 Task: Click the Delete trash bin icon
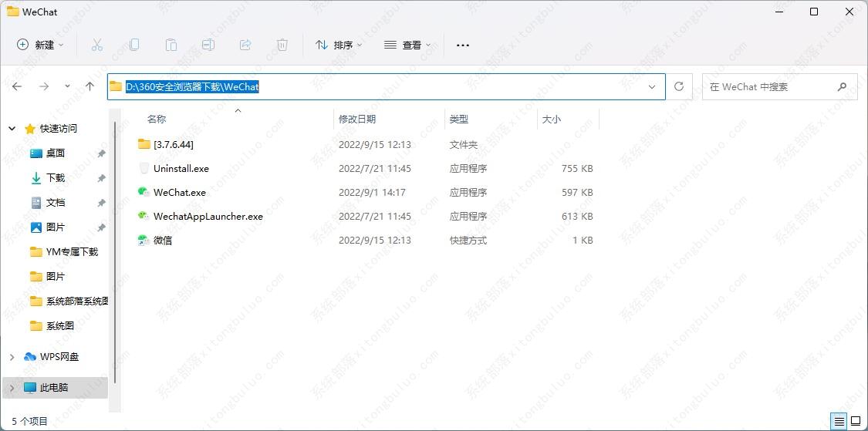click(x=282, y=45)
